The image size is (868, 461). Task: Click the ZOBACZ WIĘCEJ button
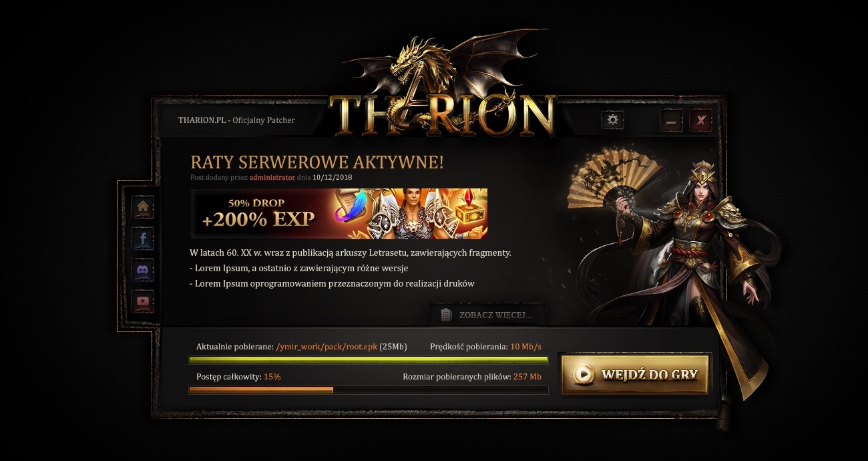487,314
